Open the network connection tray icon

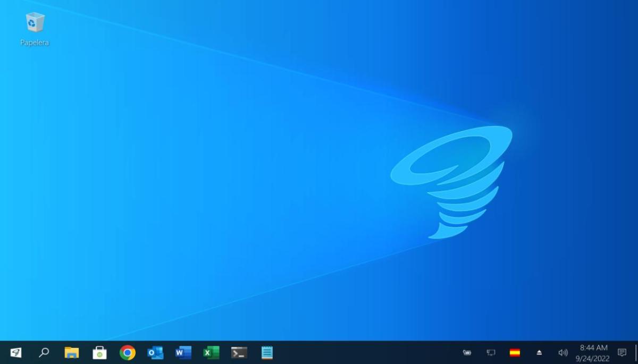491,352
